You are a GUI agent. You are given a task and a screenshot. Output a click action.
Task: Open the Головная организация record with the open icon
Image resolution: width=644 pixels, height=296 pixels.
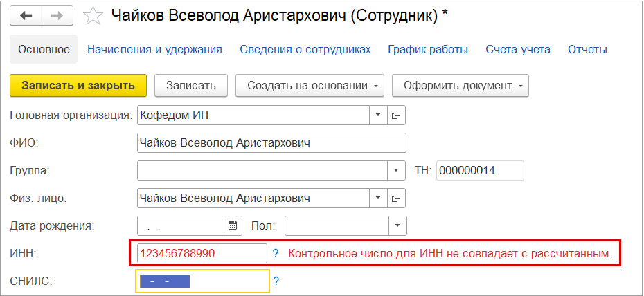point(397,115)
